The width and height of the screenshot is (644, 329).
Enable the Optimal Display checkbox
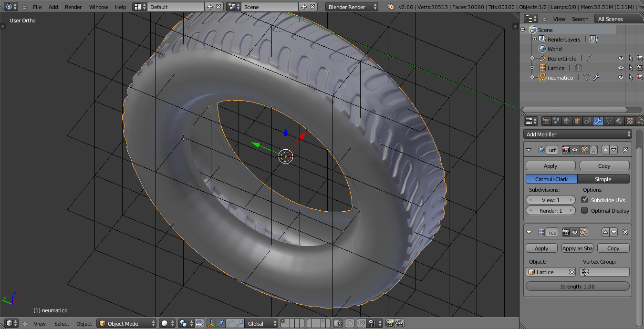(x=584, y=210)
